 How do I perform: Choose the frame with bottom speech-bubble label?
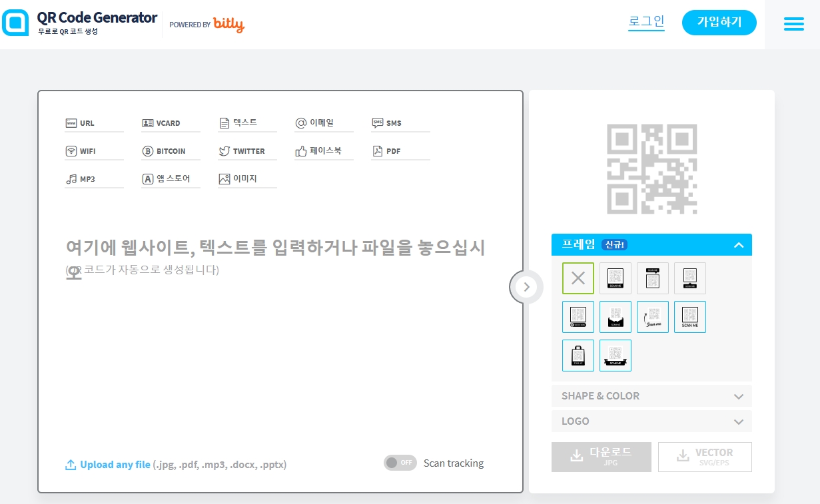click(x=690, y=278)
